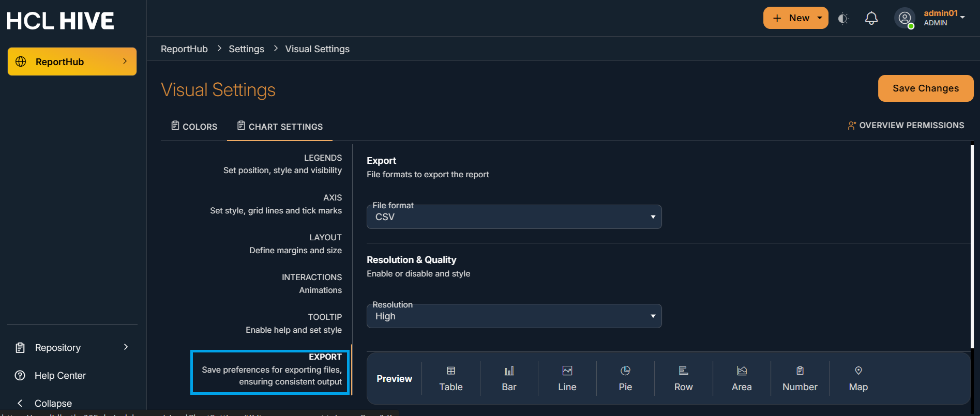Open Overview Permissions link
980x416 pixels.
click(906, 126)
